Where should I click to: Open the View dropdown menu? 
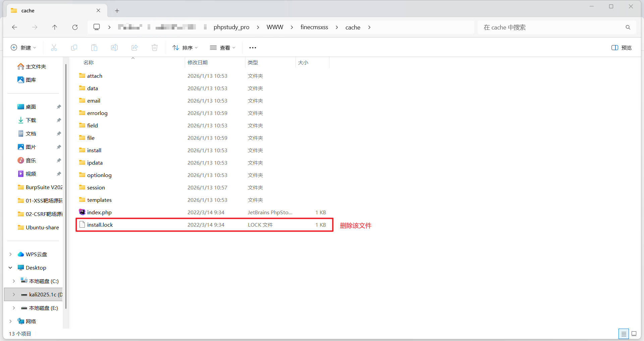point(222,48)
